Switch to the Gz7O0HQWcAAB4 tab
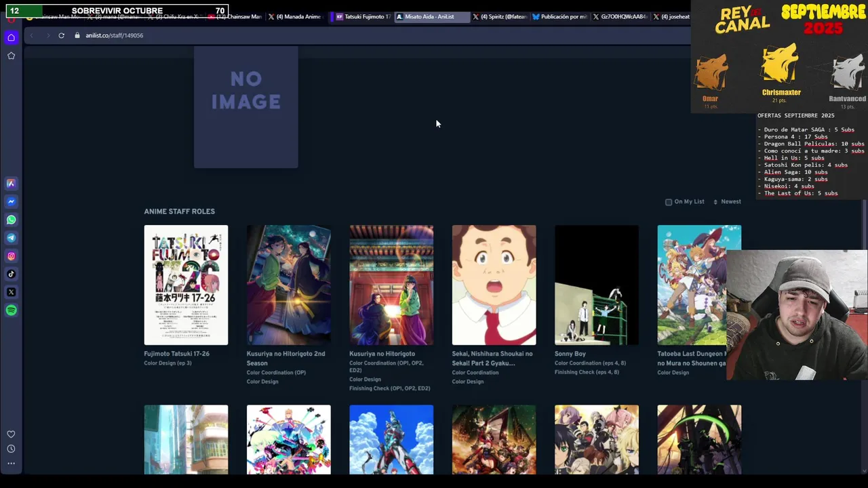The image size is (868, 488). point(619,16)
